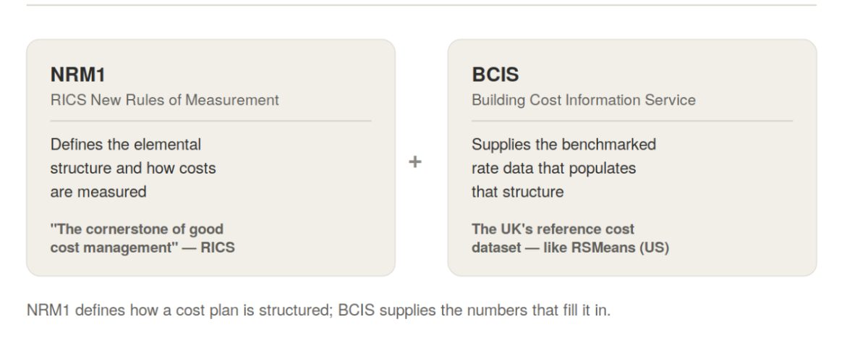The image size is (868, 343).
Task: Click the divider line inside BCIS card
Action: [632, 121]
